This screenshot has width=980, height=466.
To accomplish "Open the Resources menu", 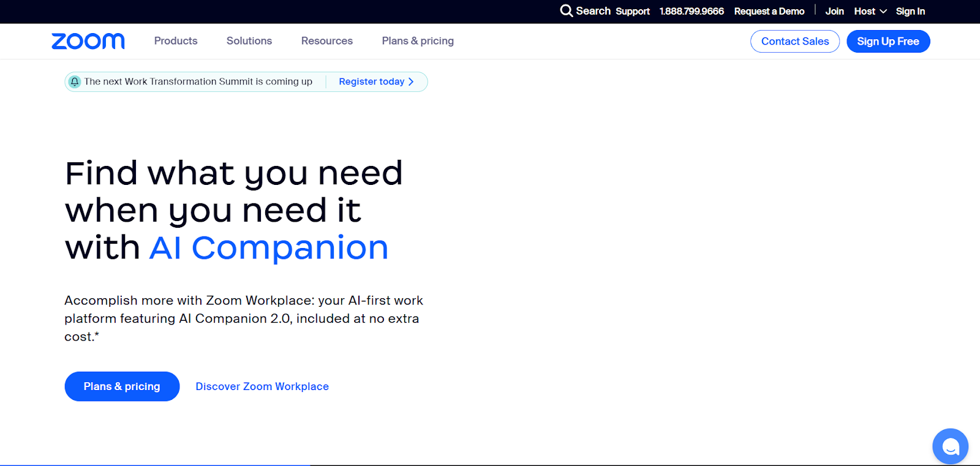I will [327, 41].
